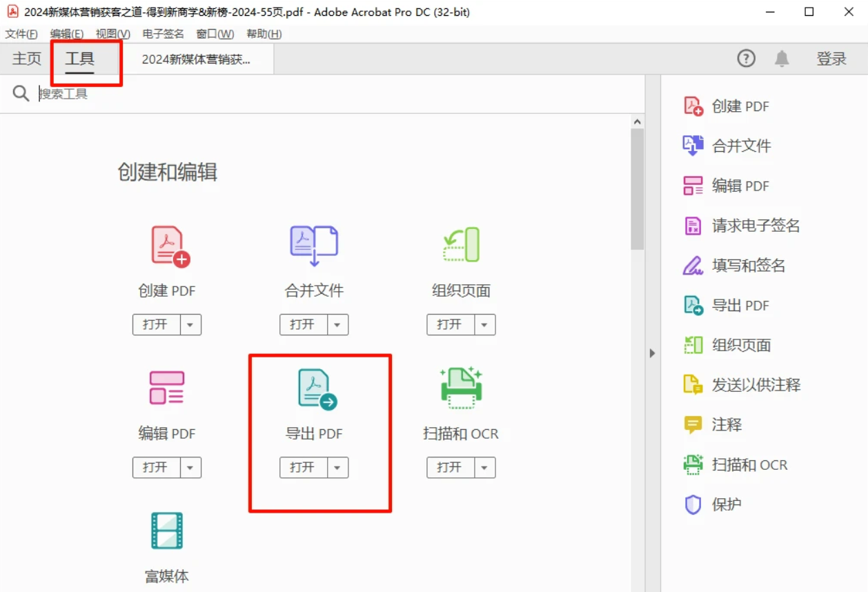Click the 创建 PDF icon in the main panel
868x592 pixels.
[x=170, y=246]
